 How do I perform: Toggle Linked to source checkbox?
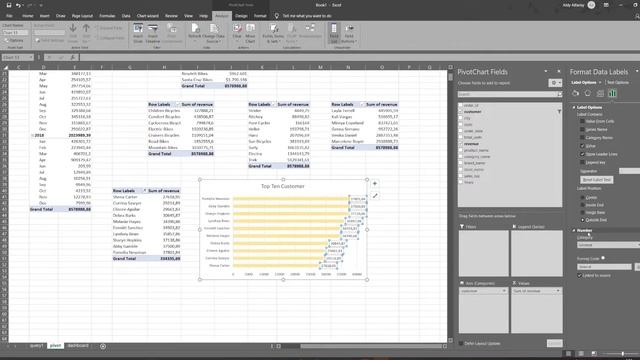[580, 276]
